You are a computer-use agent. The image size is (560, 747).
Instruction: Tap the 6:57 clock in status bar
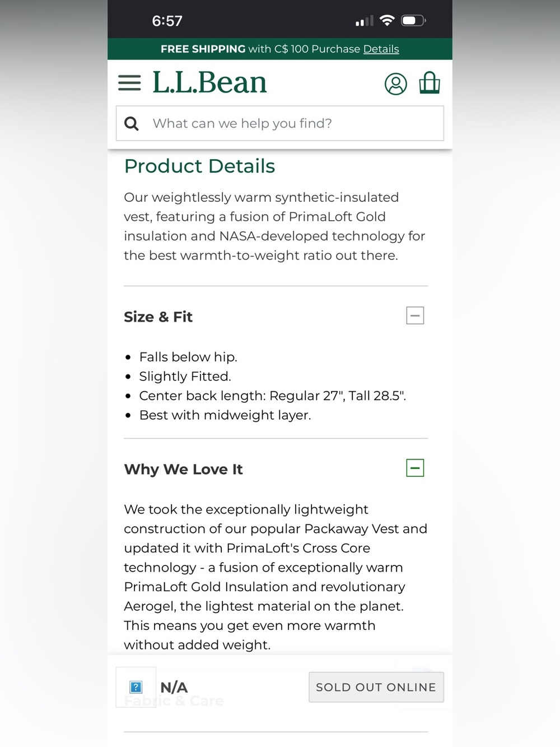[167, 21]
